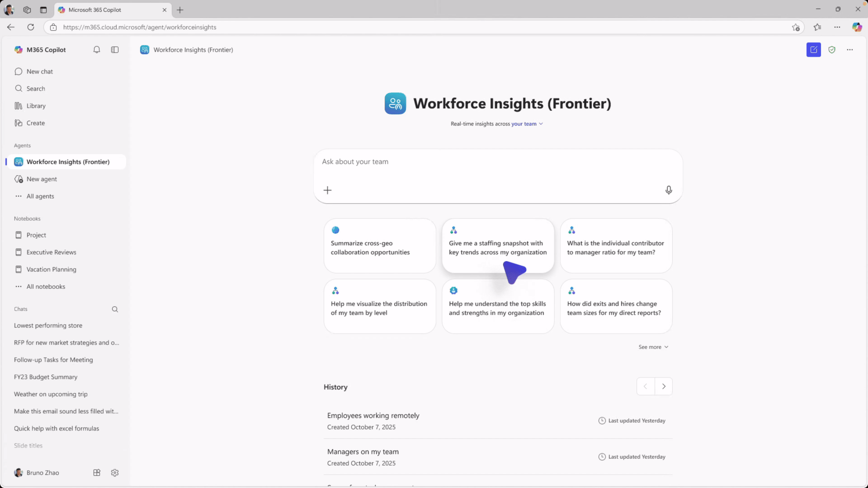The height and width of the screenshot is (488, 868).
Task: Open notifications via the bell icon
Action: [x=96, y=50]
